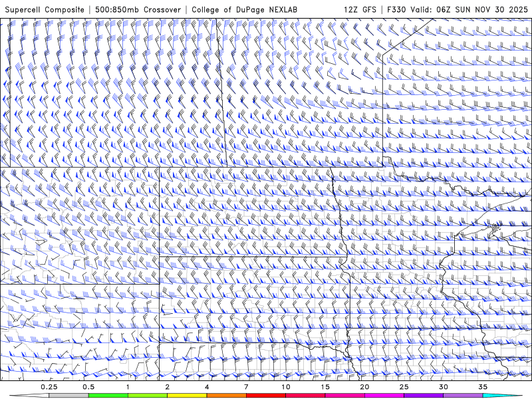Select the purple segment between 25 and 30

pyautogui.click(x=424, y=396)
